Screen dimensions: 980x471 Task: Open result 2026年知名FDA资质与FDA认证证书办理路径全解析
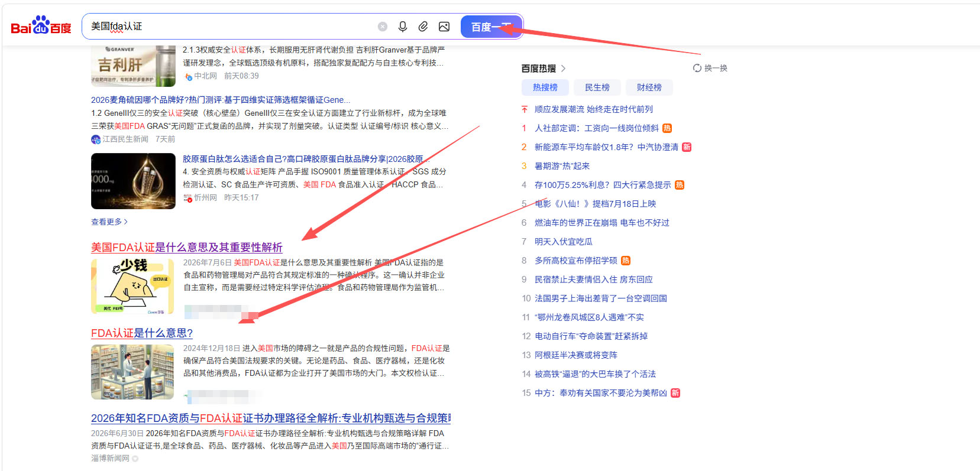(271, 418)
